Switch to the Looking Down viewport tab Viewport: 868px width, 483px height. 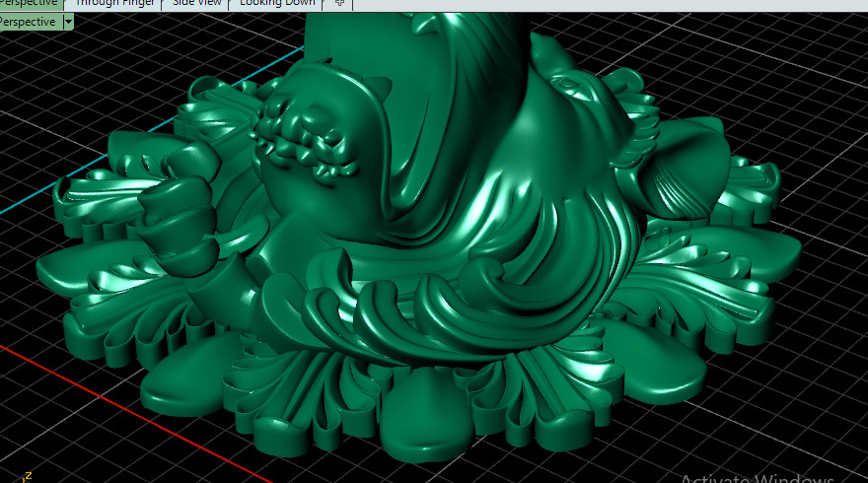tap(277, 3)
